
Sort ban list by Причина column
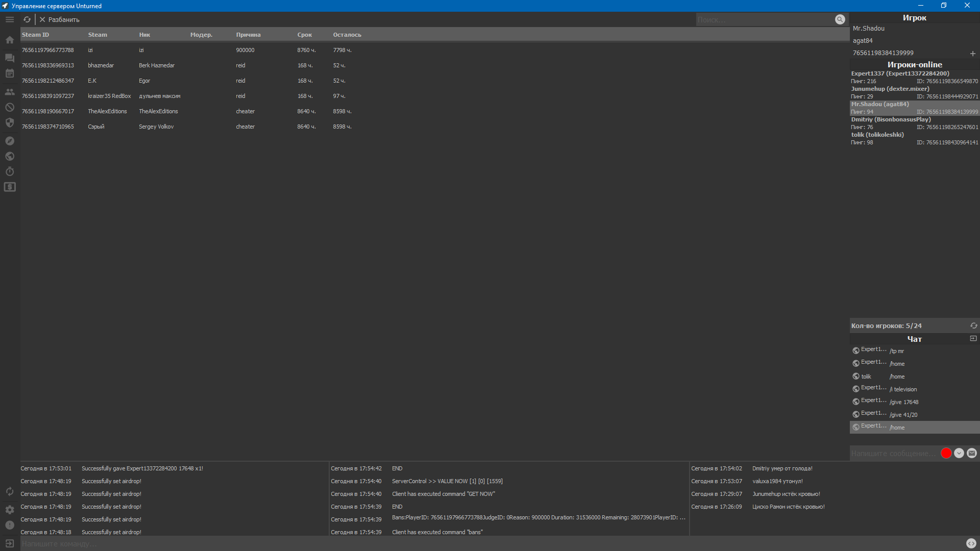[248, 35]
